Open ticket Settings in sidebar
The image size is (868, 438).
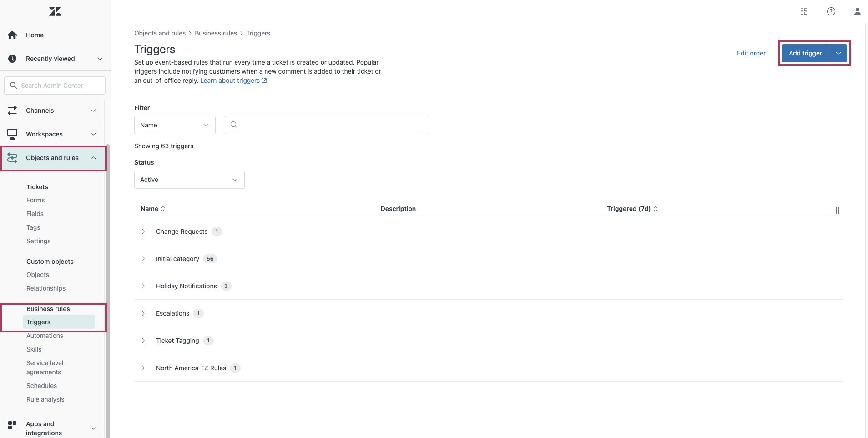tap(38, 241)
